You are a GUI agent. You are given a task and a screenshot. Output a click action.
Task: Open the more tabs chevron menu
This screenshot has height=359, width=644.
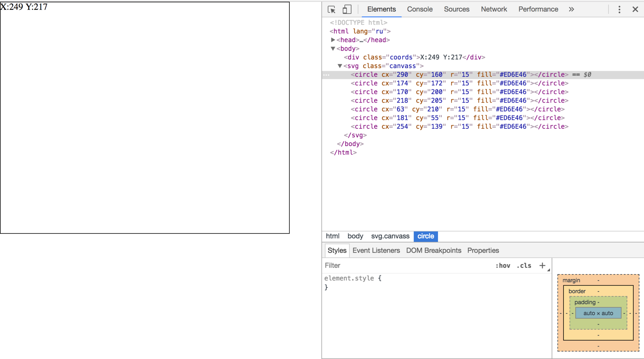coord(572,9)
